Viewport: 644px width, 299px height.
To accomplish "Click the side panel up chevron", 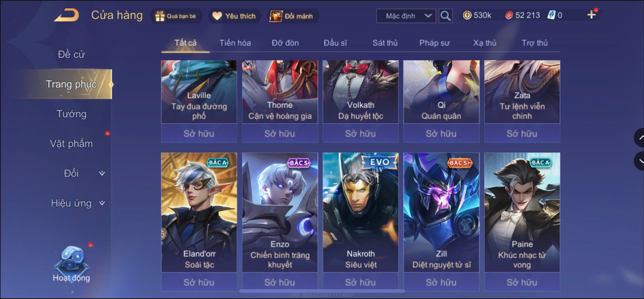I will (639, 138).
